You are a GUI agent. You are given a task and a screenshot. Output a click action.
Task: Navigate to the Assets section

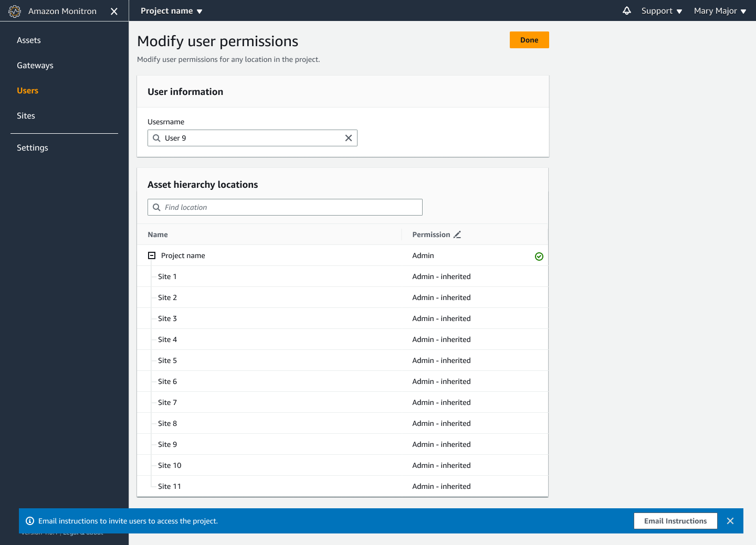coord(29,40)
